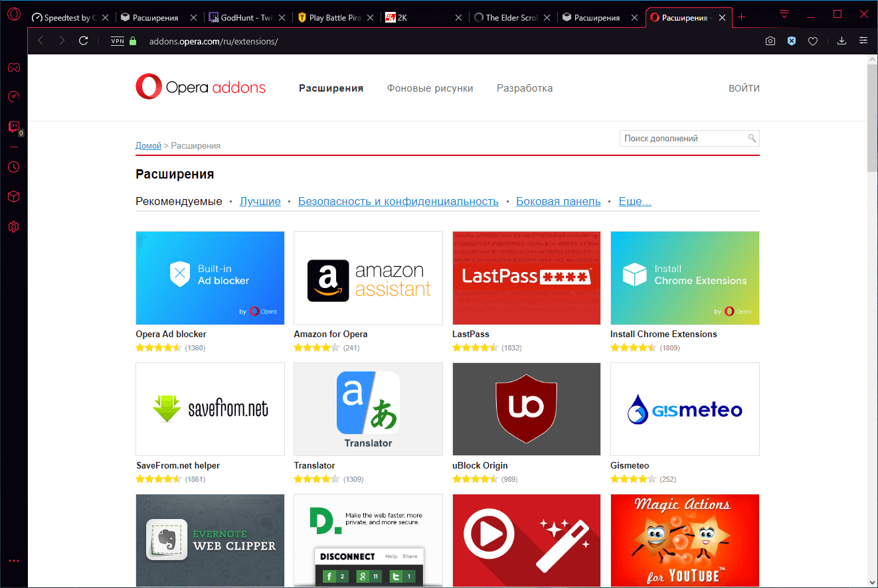Open the Translator extension thumbnail
This screenshot has height=588, width=878.
tap(368, 409)
